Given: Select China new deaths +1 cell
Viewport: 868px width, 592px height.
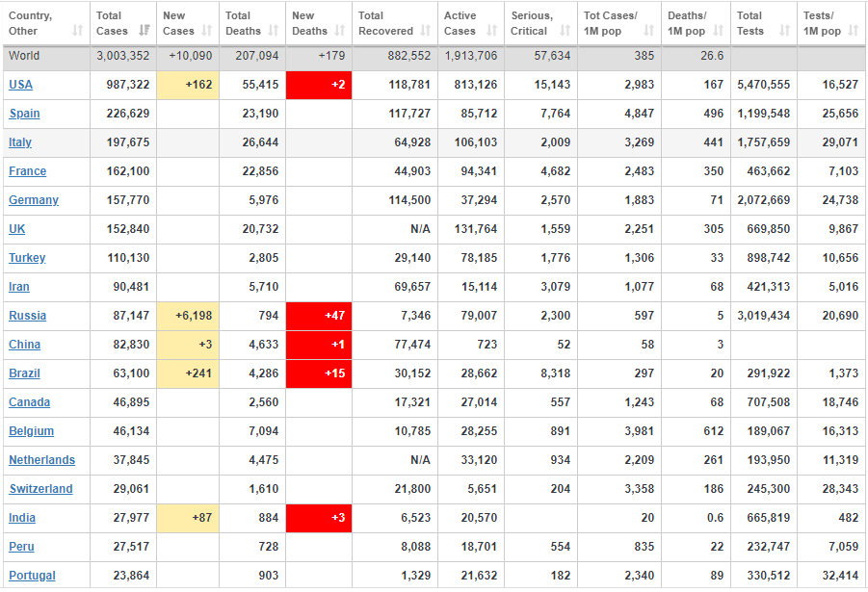Looking at the screenshot, I should pos(319,345).
